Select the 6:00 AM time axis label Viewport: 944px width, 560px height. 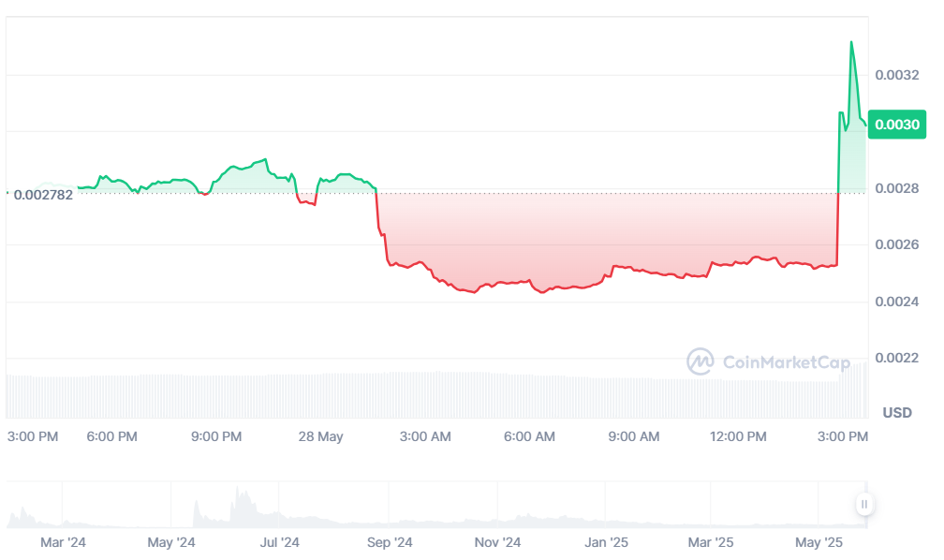[529, 436]
